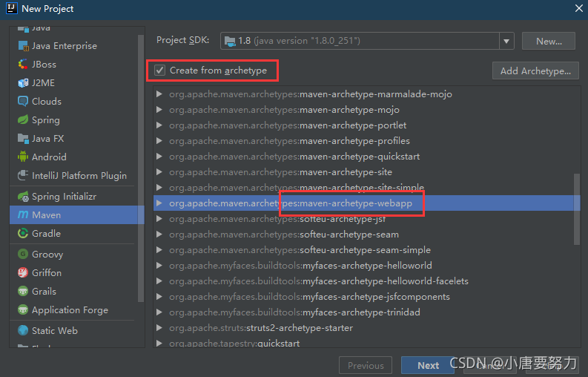588x377 pixels.
Task: Click the Grails icon
Action: 23,291
